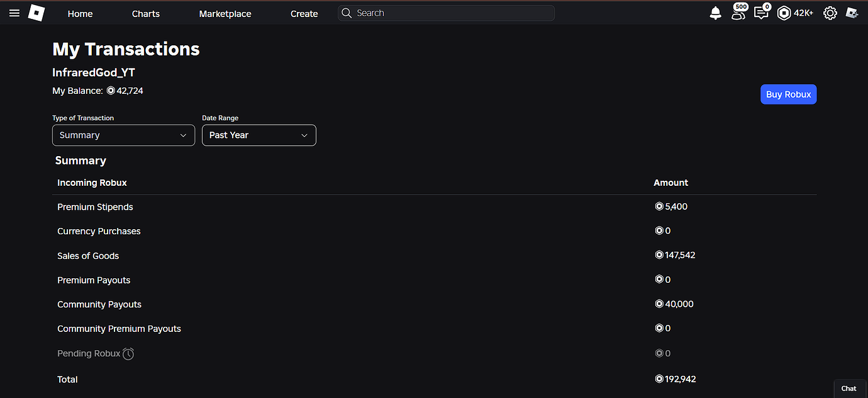Click the Premium Payouts row label
The image size is (868, 398).
pyautogui.click(x=94, y=280)
